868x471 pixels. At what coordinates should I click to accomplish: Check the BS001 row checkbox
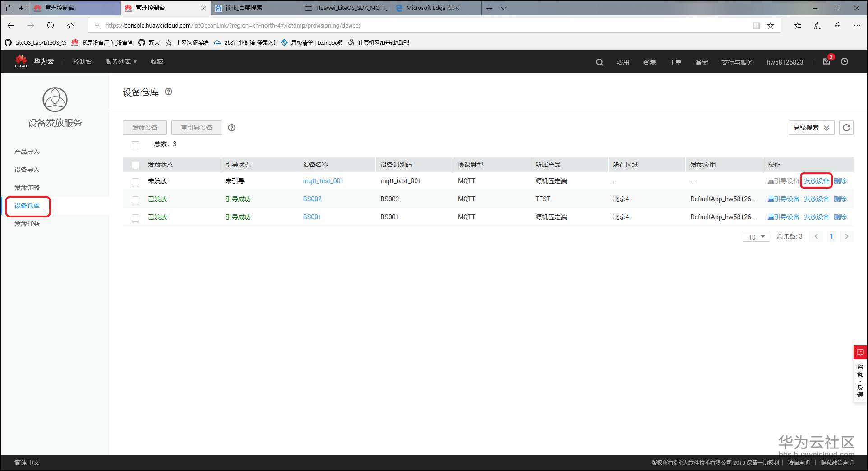(135, 217)
